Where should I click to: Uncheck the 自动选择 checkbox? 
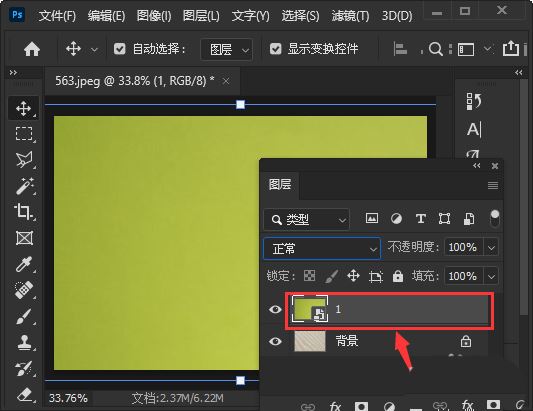tap(119, 49)
